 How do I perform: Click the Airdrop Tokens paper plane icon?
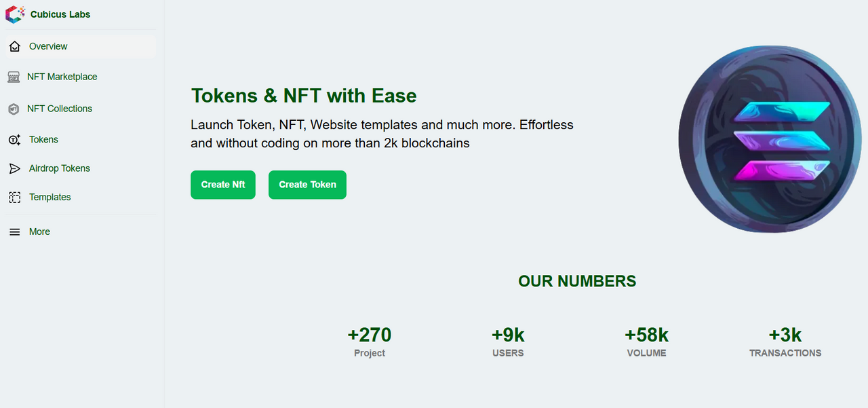pos(14,168)
